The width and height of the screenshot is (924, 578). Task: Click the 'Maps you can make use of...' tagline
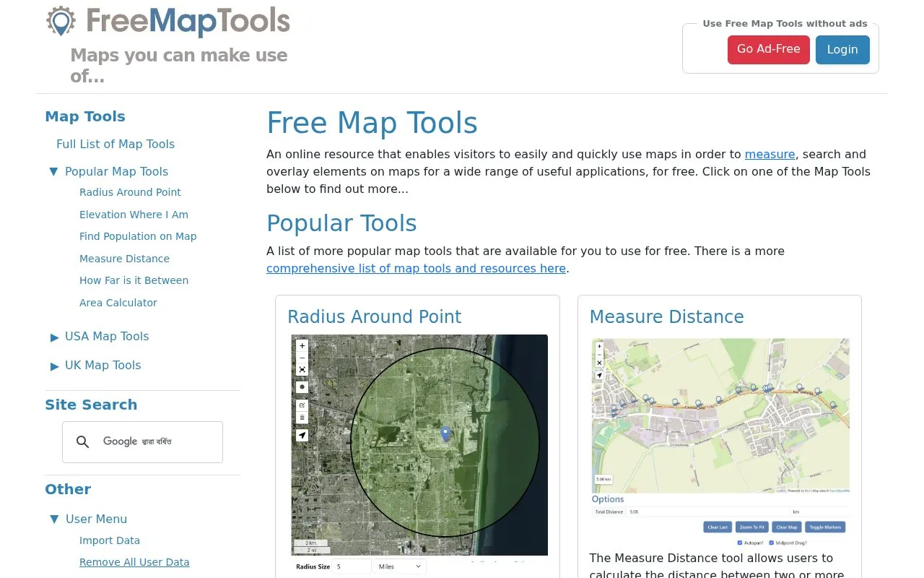tap(179, 66)
